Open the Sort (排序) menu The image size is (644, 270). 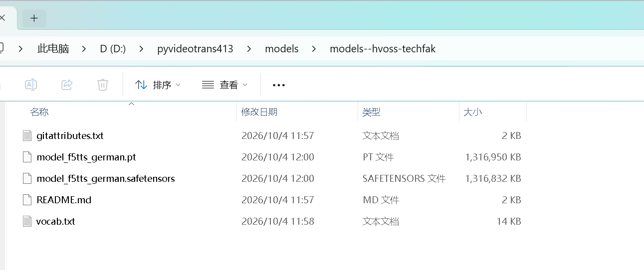pos(158,85)
